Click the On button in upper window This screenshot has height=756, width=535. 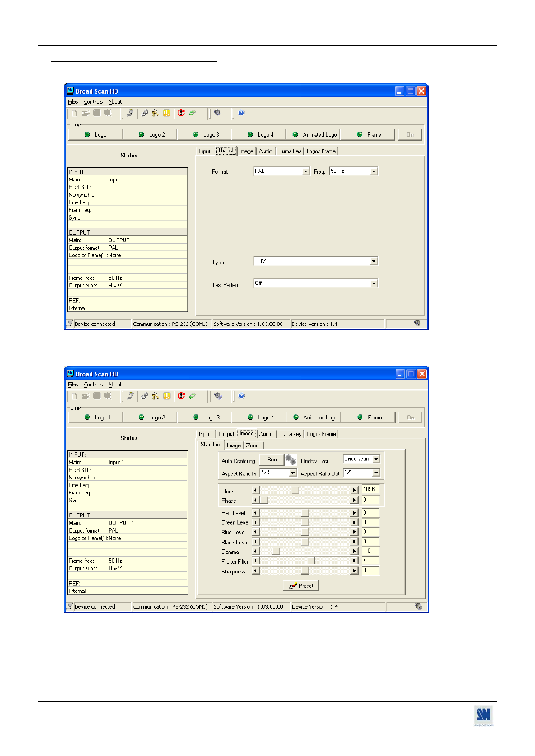[410, 135]
